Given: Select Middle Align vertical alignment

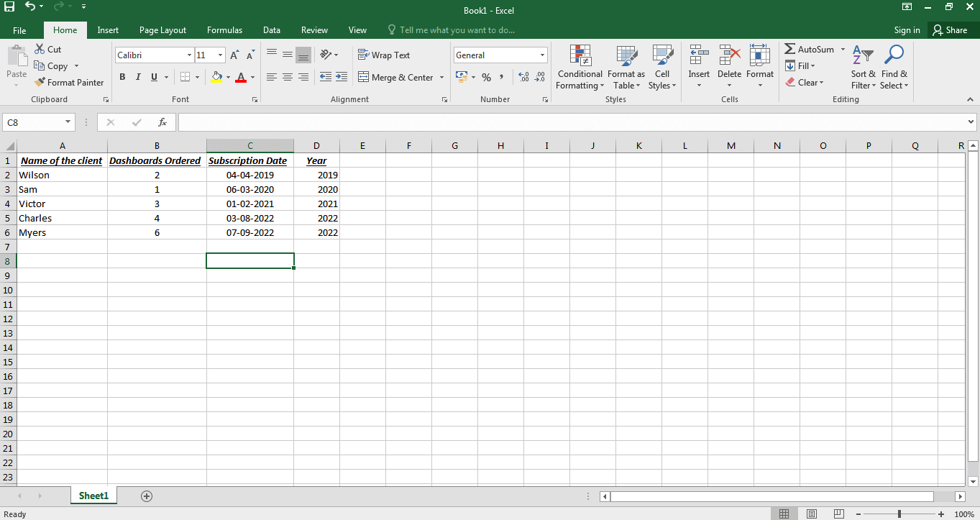Looking at the screenshot, I should pyautogui.click(x=287, y=55).
